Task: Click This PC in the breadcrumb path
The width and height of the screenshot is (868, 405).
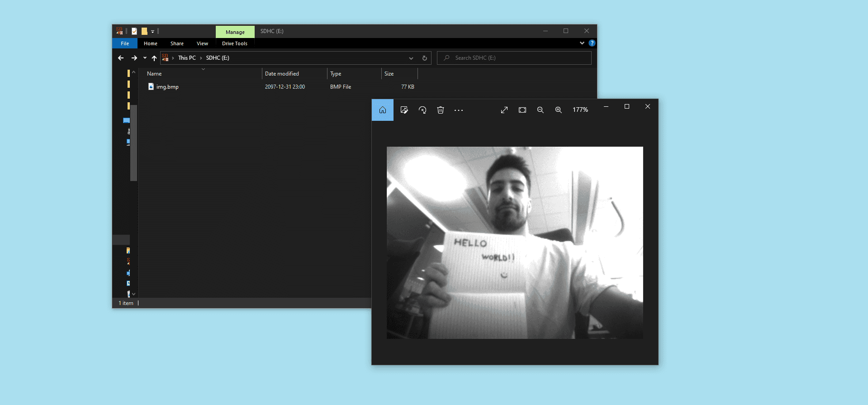Action: [x=187, y=58]
